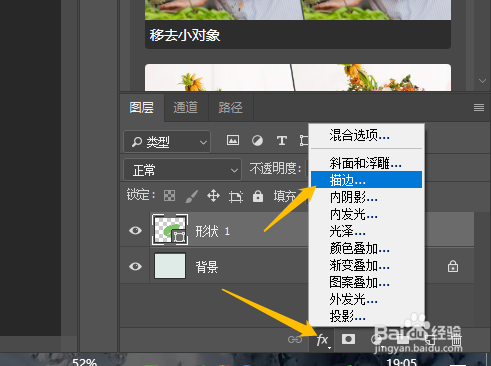Hide the 背景 layer

[x=135, y=266]
